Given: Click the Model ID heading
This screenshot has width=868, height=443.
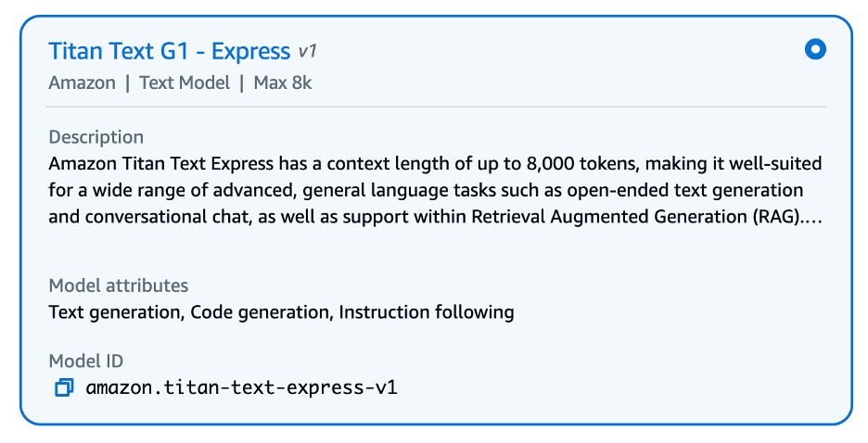Looking at the screenshot, I should click(x=85, y=361).
